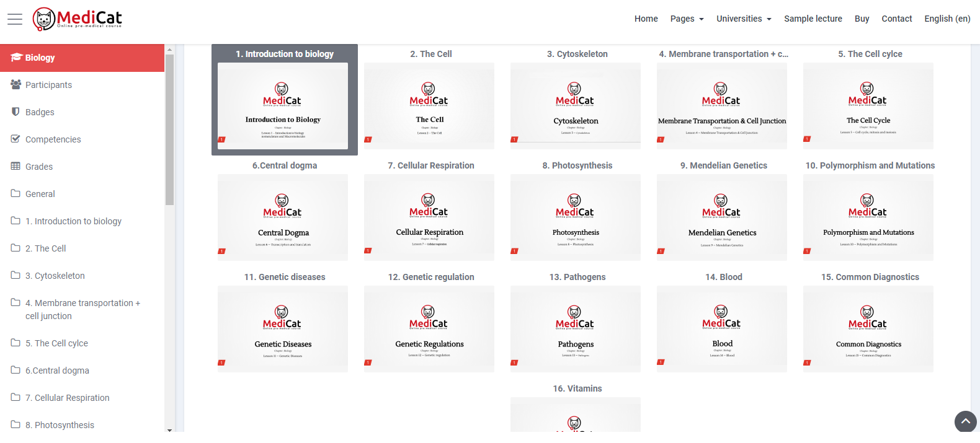Click the graduation cap icon beside Biology

[x=16, y=58]
